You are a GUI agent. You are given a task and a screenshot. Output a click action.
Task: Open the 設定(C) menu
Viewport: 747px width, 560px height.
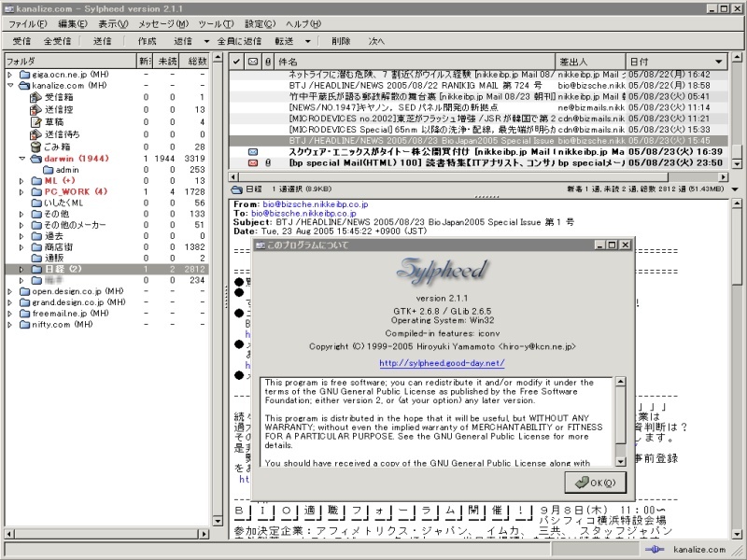click(261, 24)
